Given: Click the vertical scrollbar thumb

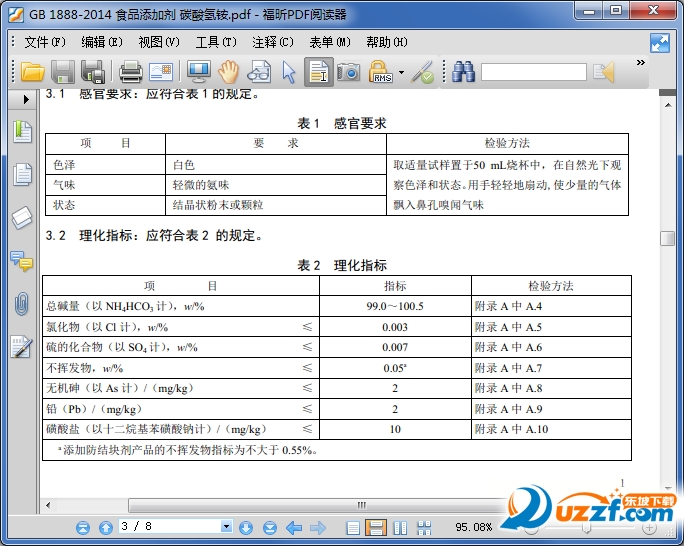Looking at the screenshot, I should pos(667,238).
